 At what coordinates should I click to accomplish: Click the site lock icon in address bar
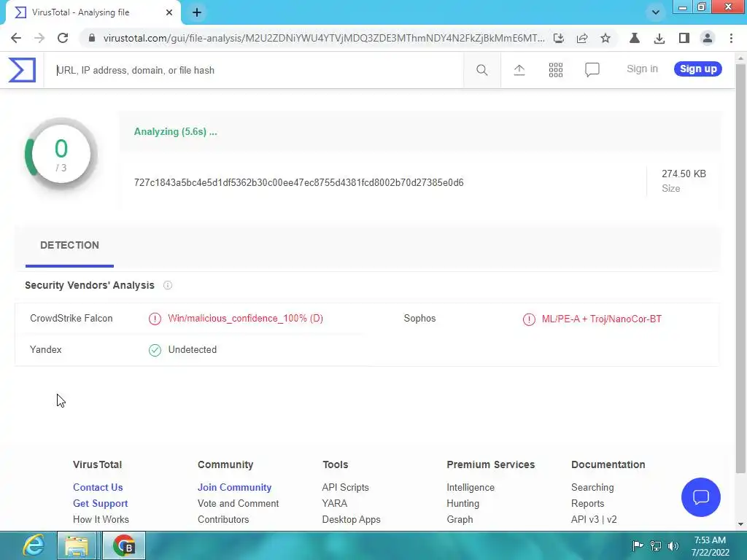pos(92,38)
